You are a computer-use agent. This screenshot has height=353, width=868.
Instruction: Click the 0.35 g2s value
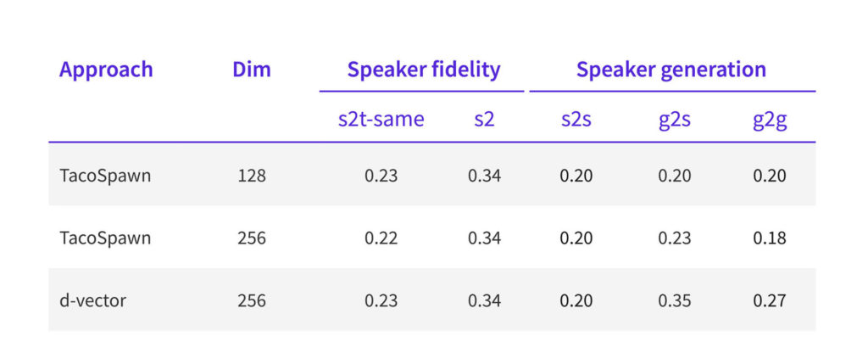pos(674,301)
